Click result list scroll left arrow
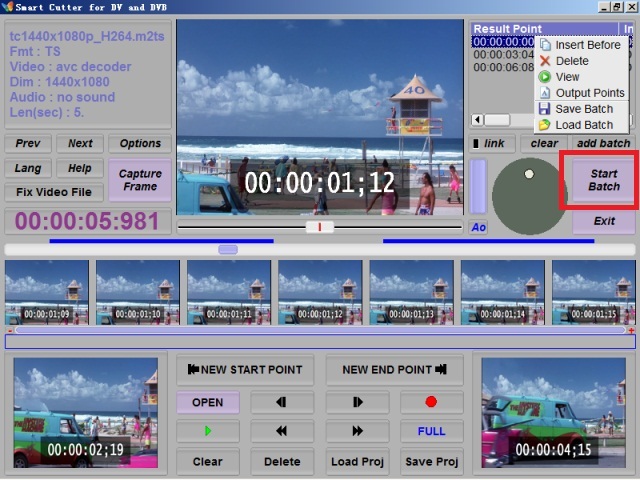 (478, 120)
